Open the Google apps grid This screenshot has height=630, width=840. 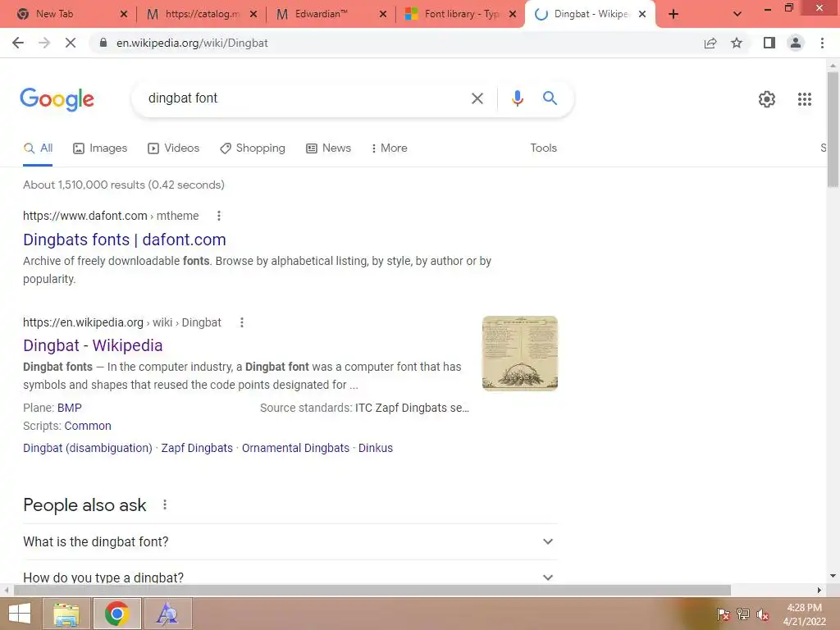click(804, 99)
